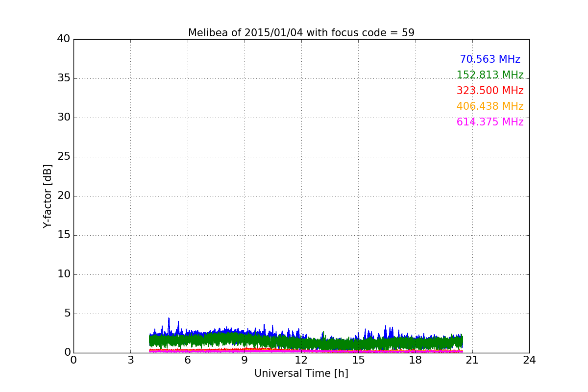This screenshot has width=588, height=392.
Task: Select the 323.500 MHz legend label
Action: tap(490, 91)
